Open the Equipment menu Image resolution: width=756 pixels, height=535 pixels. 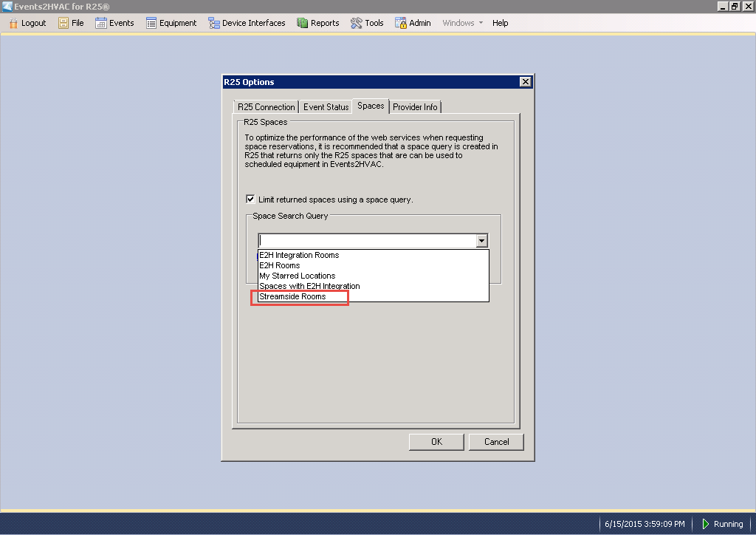[171, 23]
